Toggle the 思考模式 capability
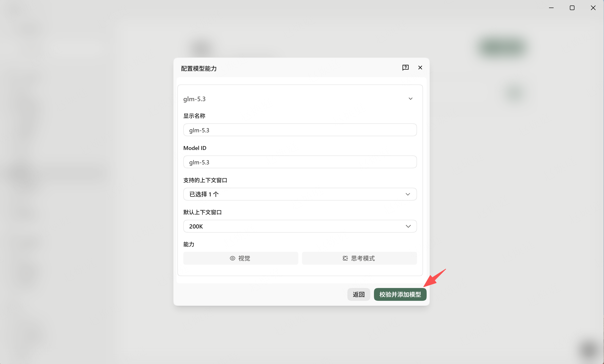Viewport: 604px width, 364px height. [359, 258]
